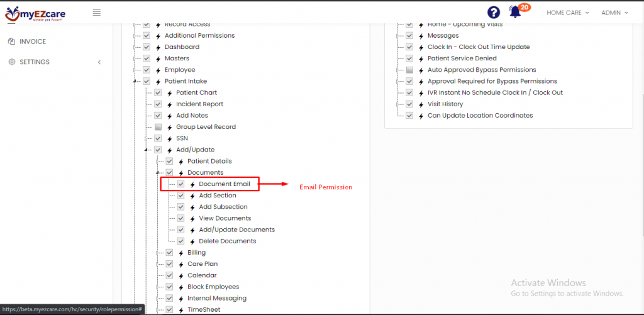Open the ADMIN user menu
644x315 pixels.
click(615, 13)
